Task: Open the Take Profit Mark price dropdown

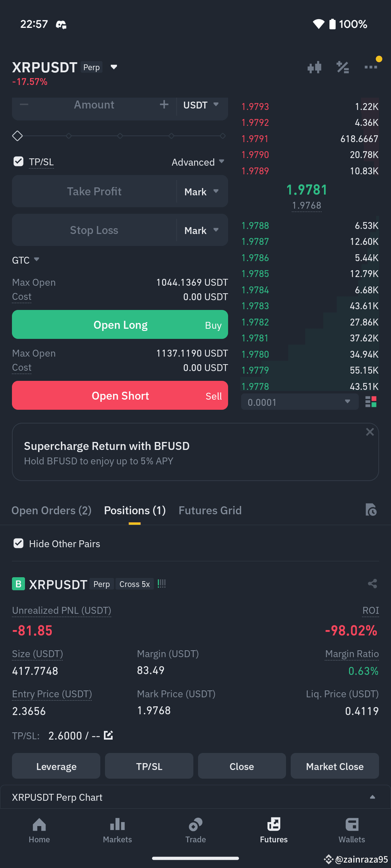Action: click(202, 191)
